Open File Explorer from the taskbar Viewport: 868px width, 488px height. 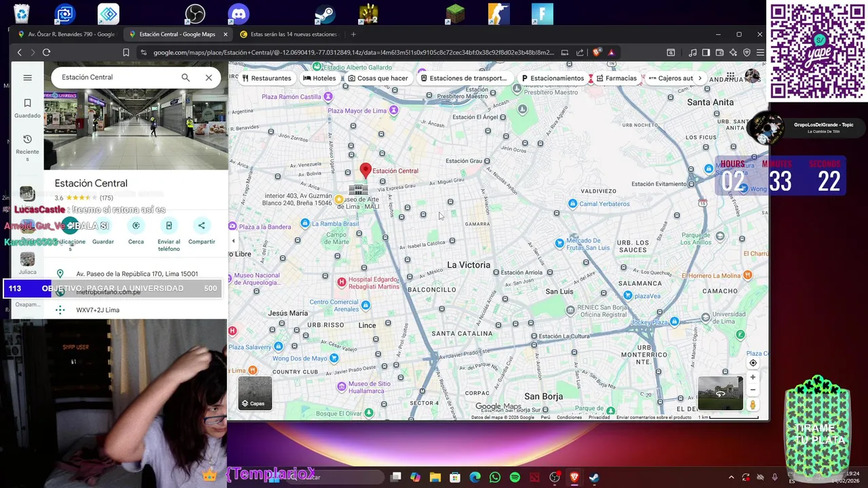[x=435, y=477]
